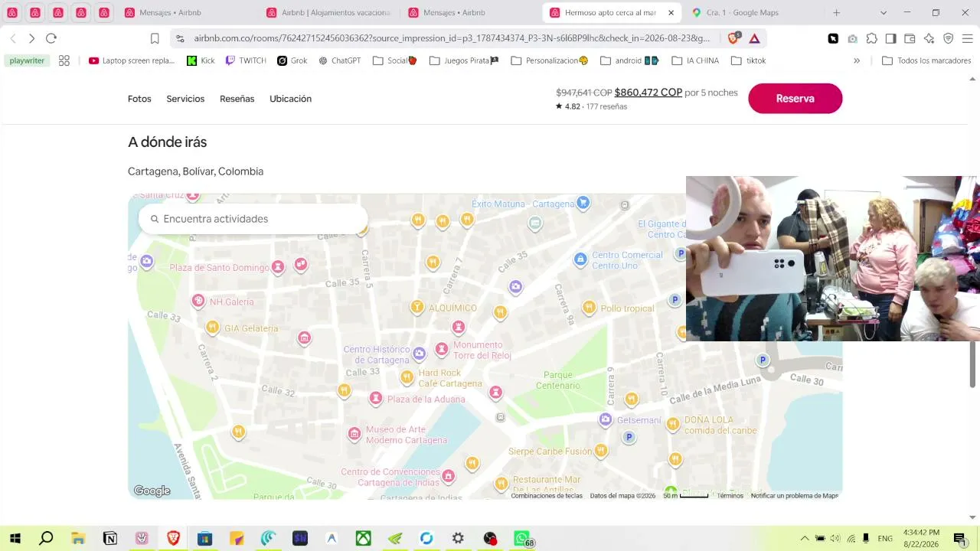Viewport: 980px width, 551px height.
Task: Select the Centro Comercial Centro Uno marker
Action: point(580,259)
